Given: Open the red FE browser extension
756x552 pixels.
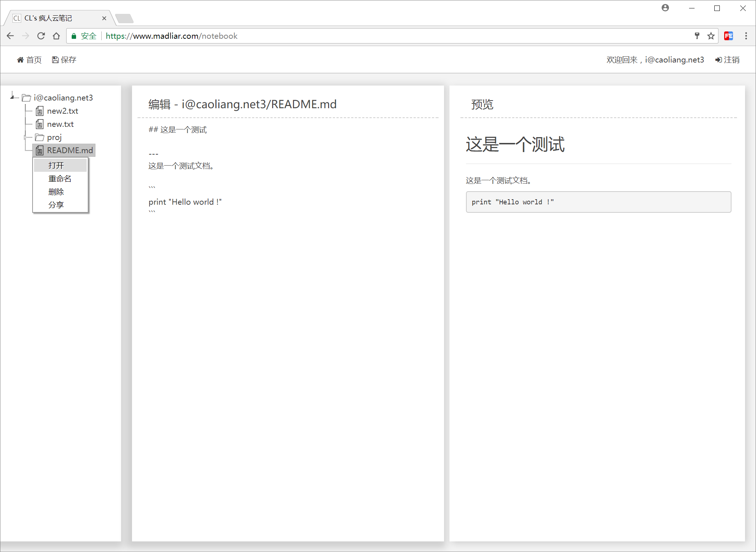Looking at the screenshot, I should 729,36.
